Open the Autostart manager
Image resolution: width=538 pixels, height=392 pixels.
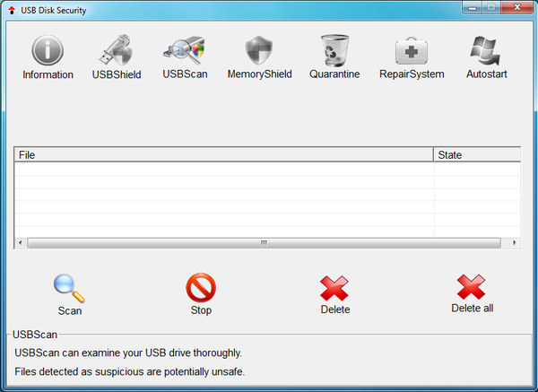click(x=486, y=57)
